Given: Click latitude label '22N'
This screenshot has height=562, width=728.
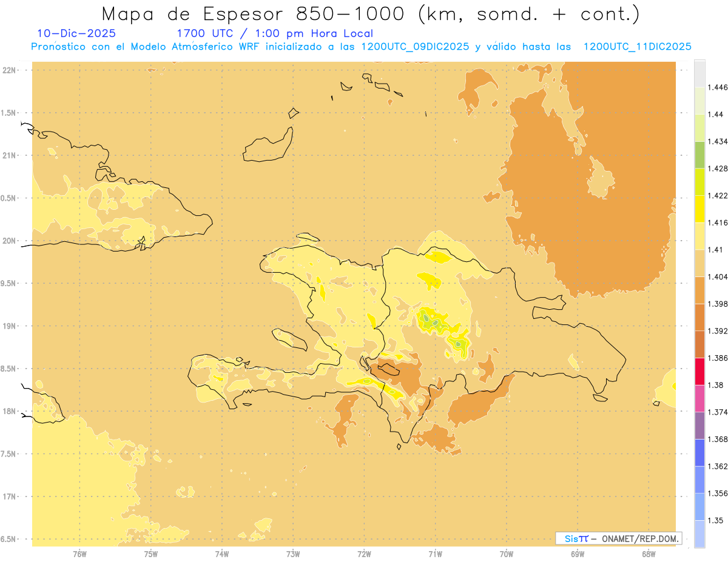Looking at the screenshot, I should [10, 70].
